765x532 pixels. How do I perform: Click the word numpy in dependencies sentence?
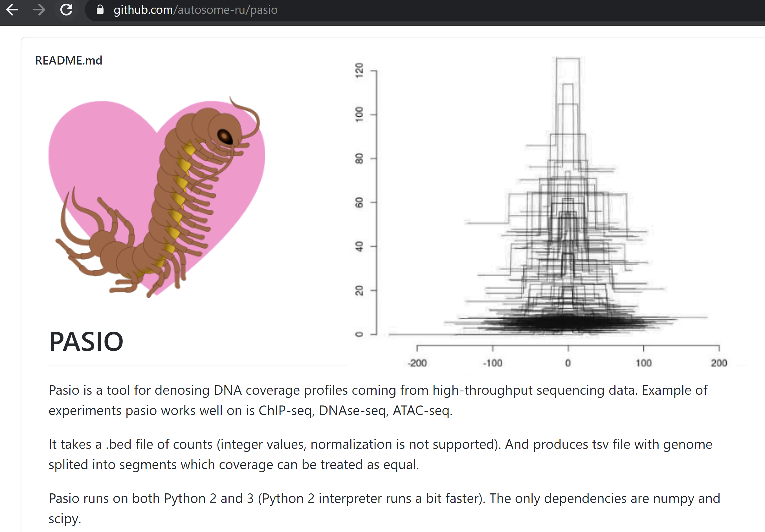673,498
